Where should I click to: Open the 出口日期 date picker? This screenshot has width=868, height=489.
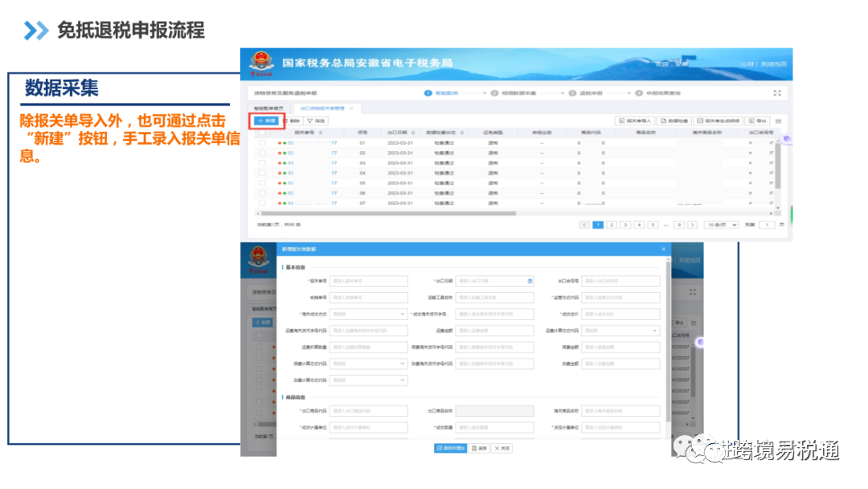point(530,280)
